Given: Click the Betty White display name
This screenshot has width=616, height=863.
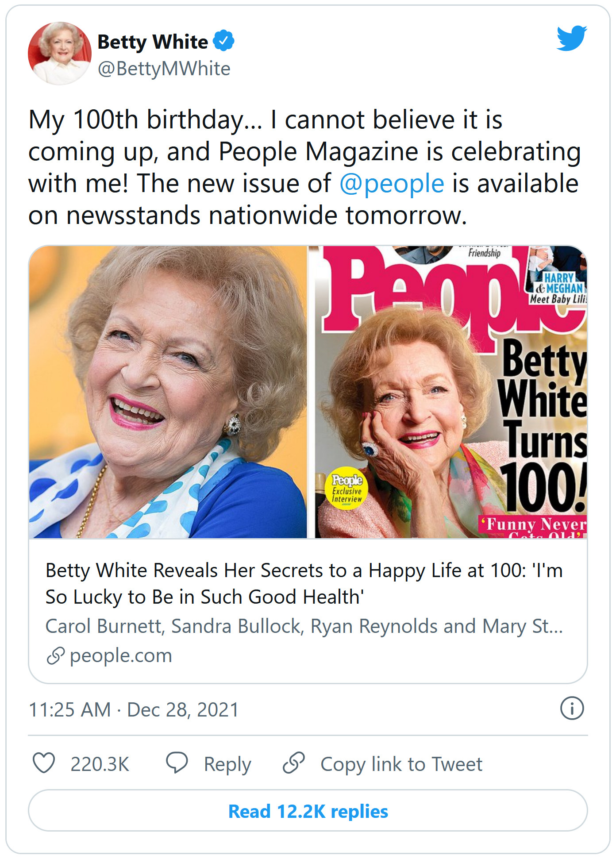Looking at the screenshot, I should pyautogui.click(x=153, y=42).
